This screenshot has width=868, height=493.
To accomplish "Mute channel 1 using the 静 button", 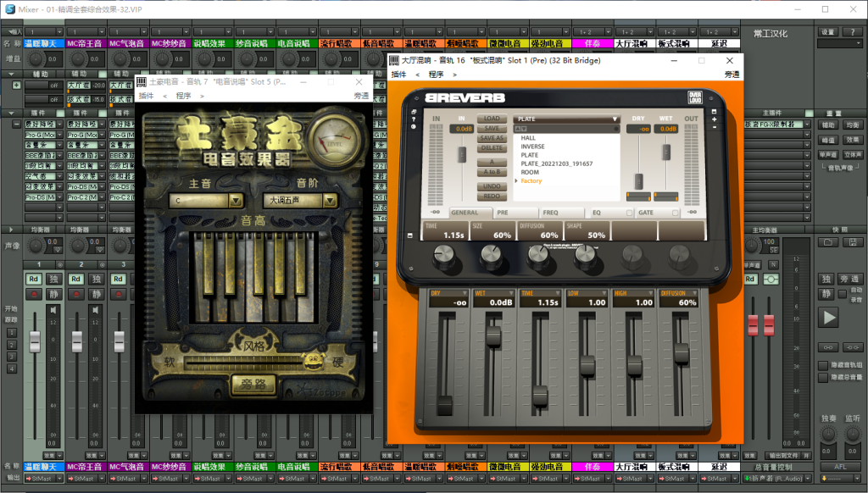I will click(x=54, y=294).
